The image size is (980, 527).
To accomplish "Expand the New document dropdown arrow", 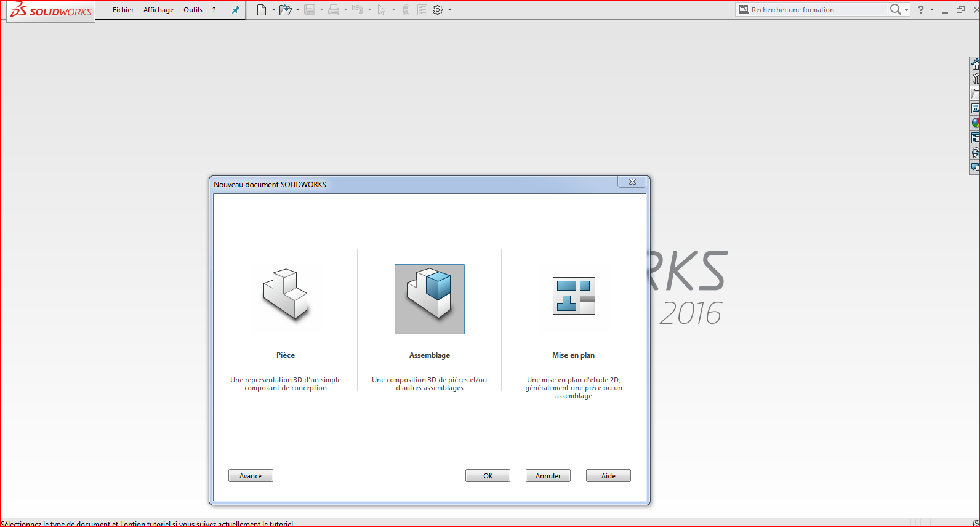I will tap(273, 10).
